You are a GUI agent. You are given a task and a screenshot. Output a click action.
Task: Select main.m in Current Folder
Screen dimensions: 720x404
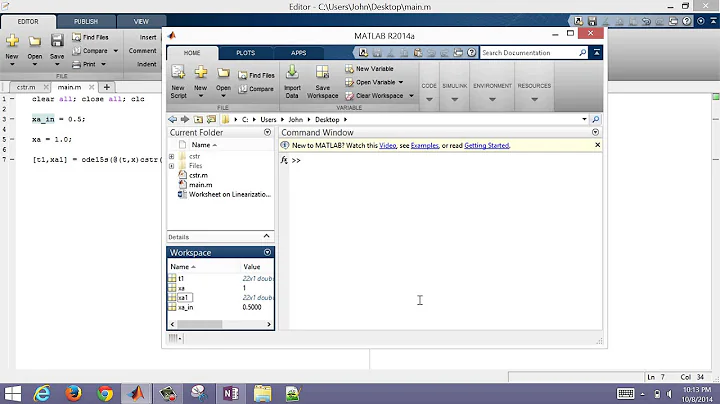coord(200,185)
